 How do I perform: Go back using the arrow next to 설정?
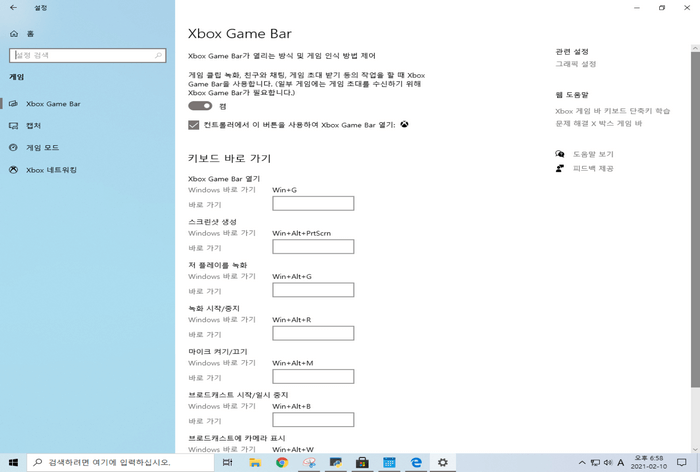tap(13, 8)
